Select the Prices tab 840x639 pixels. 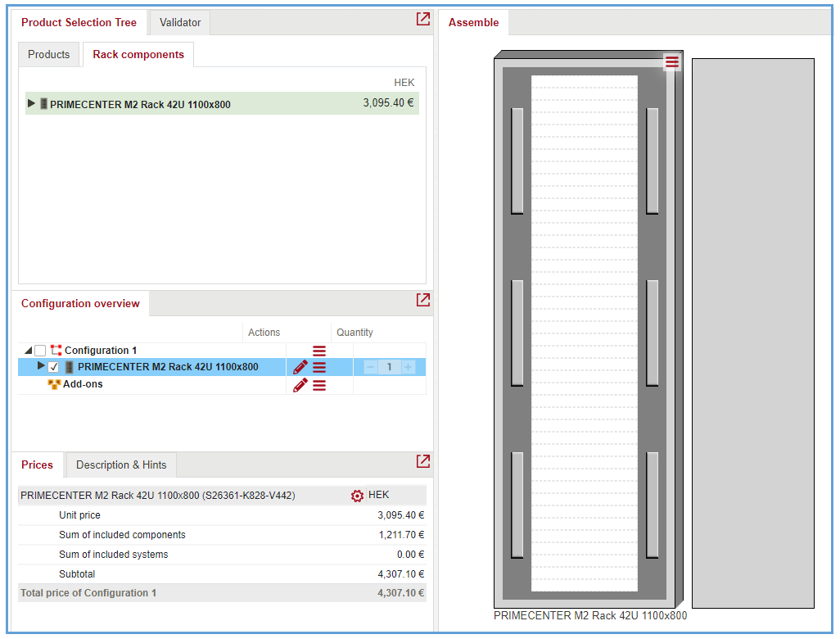(x=37, y=465)
